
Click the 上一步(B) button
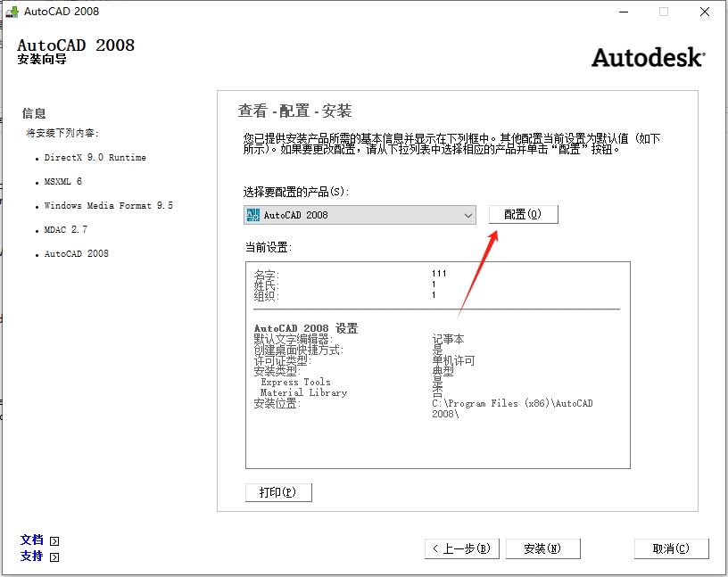pyautogui.click(x=461, y=548)
